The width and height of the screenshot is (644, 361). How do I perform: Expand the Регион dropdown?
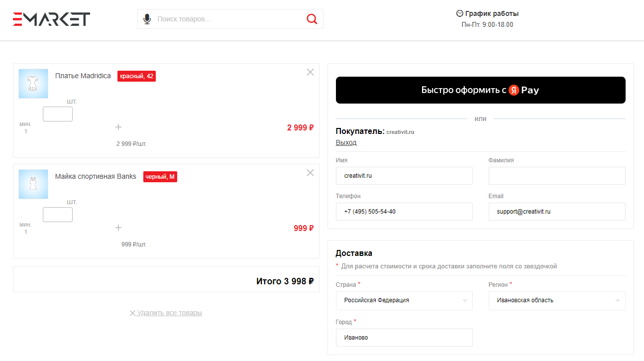[556, 300]
